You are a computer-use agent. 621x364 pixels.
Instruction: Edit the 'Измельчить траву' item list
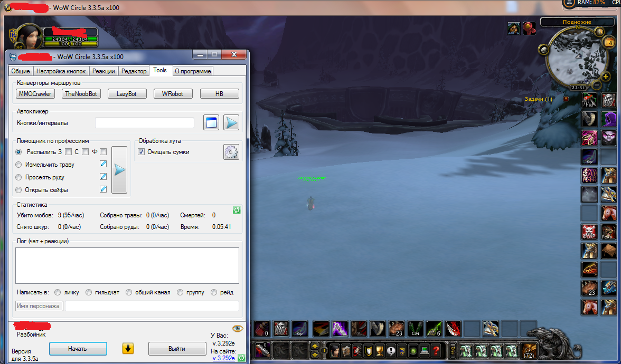(x=103, y=164)
